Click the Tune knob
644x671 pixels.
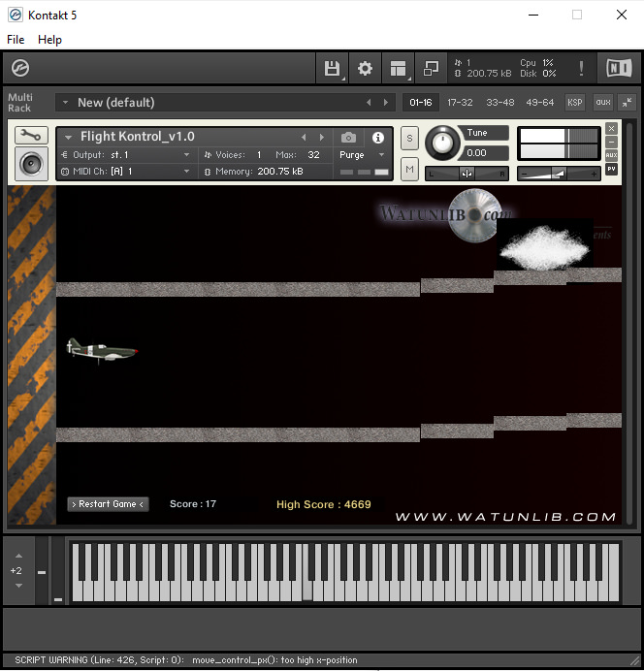pos(442,143)
